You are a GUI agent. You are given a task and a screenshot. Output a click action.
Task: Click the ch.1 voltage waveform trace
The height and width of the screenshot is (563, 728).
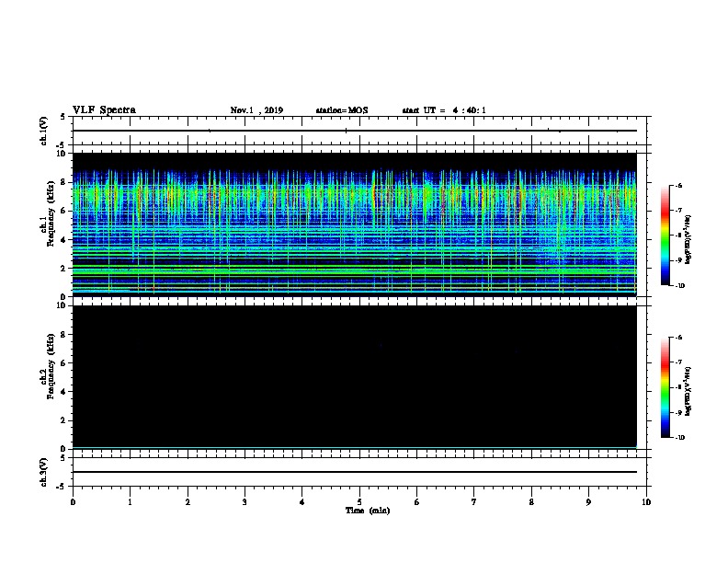[x=355, y=131]
